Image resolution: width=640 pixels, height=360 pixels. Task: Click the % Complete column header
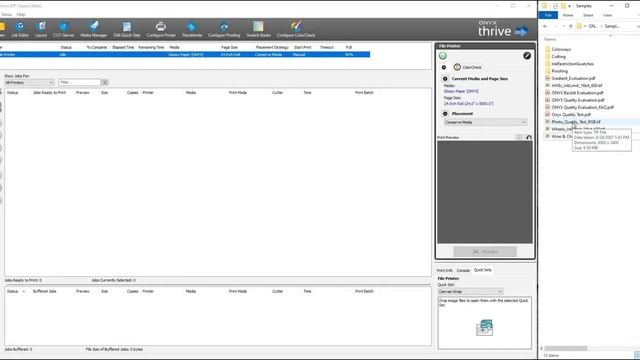point(97,47)
